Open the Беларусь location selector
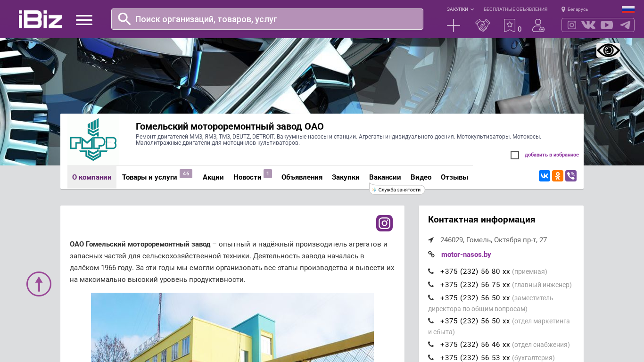644x362 pixels. [x=575, y=9]
